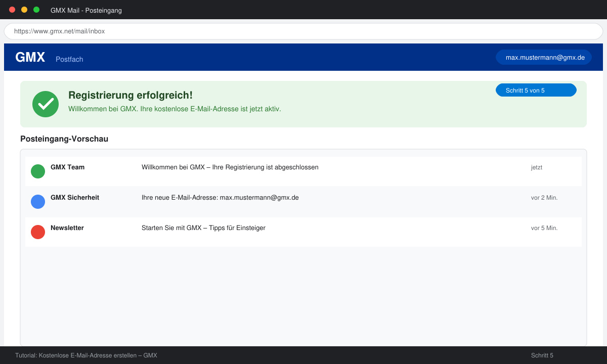Click the blue GMX Sicherheit avatar
Viewport: 607px width, 364px height.
coord(38,202)
